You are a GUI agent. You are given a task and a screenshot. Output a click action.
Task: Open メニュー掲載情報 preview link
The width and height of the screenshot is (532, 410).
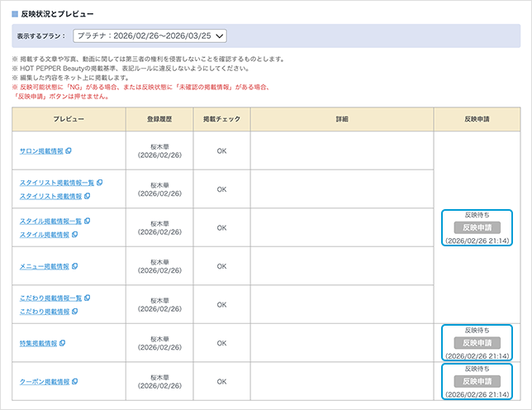[x=45, y=266]
